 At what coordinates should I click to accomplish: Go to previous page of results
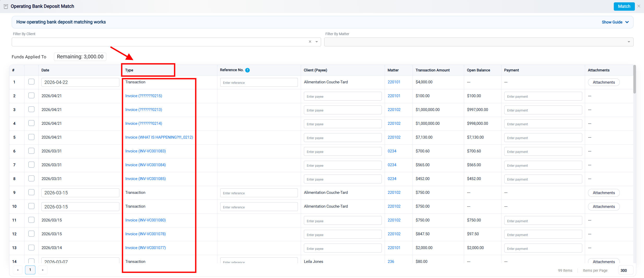[x=18, y=270]
